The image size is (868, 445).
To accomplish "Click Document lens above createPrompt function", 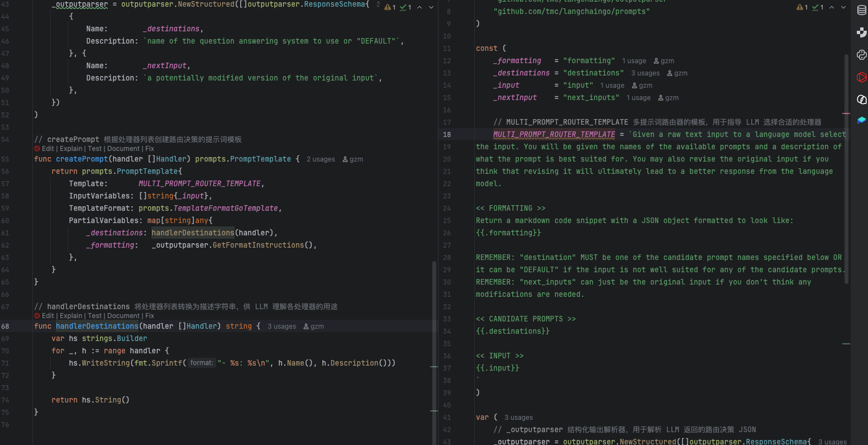I will (123, 149).
